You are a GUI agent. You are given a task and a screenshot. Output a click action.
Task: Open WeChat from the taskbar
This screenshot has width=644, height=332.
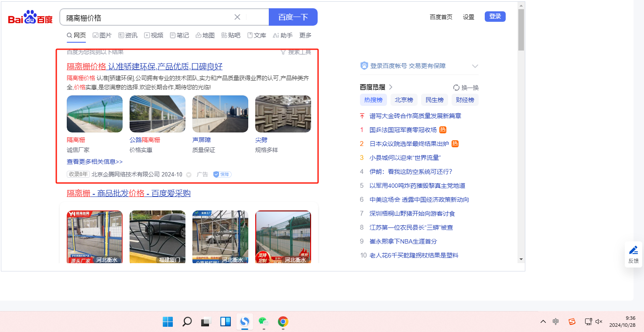[x=263, y=322]
